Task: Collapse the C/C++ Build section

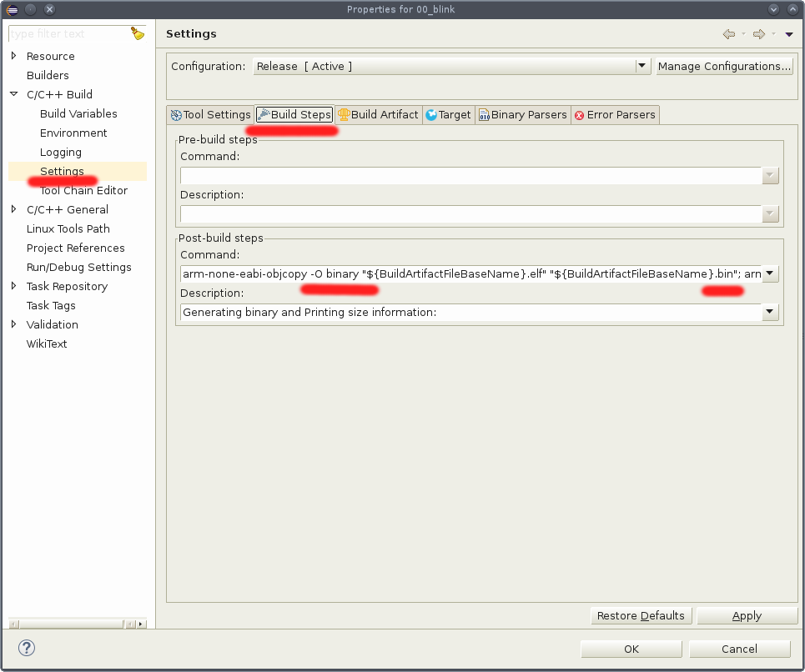Action: point(12,94)
